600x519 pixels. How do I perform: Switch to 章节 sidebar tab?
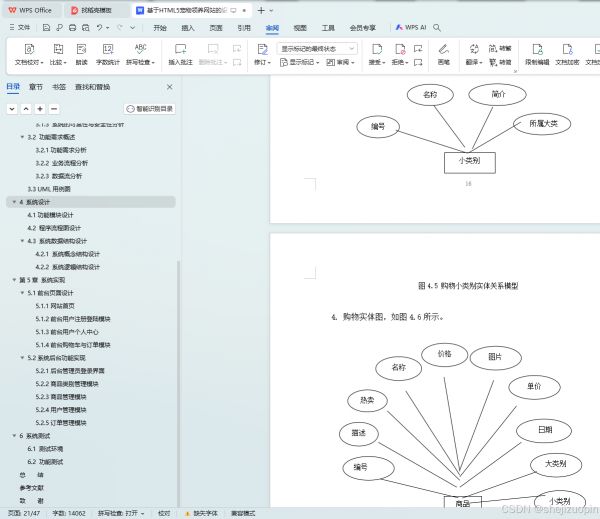(x=36, y=87)
